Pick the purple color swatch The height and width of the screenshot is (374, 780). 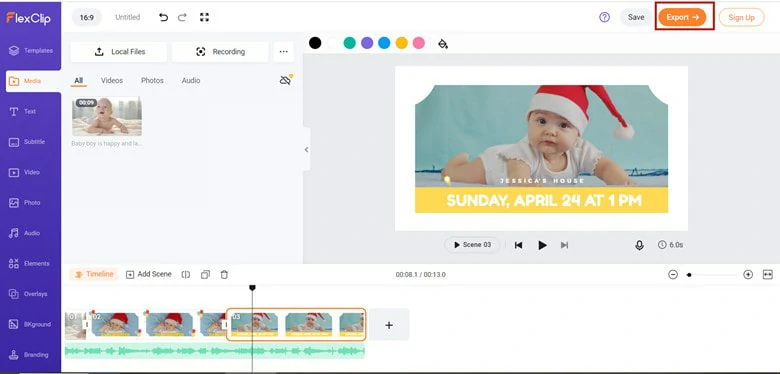[367, 43]
